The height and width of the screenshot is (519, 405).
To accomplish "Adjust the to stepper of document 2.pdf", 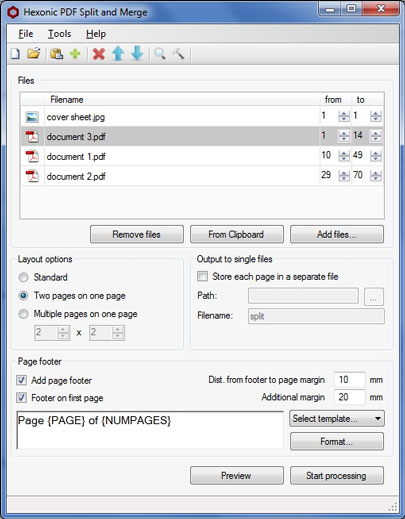I will click(x=376, y=176).
